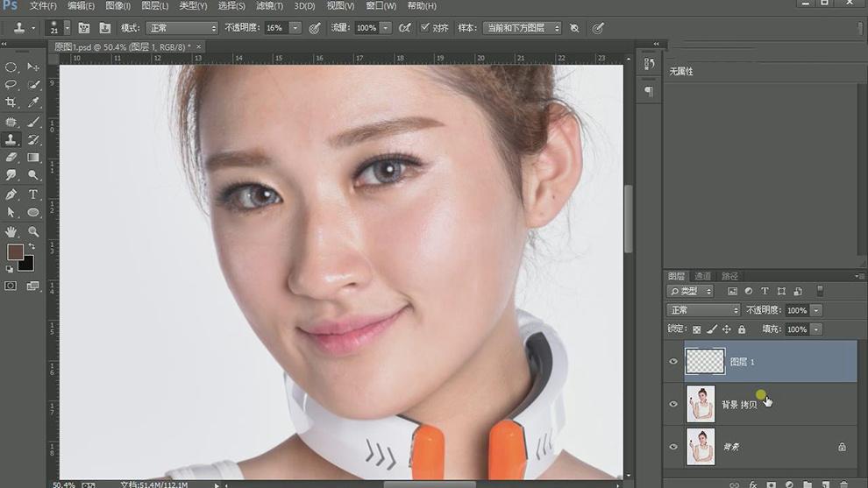The width and height of the screenshot is (868, 488).
Task: Expand the layer blend mode dropdown in Layers panel
Action: coord(704,310)
